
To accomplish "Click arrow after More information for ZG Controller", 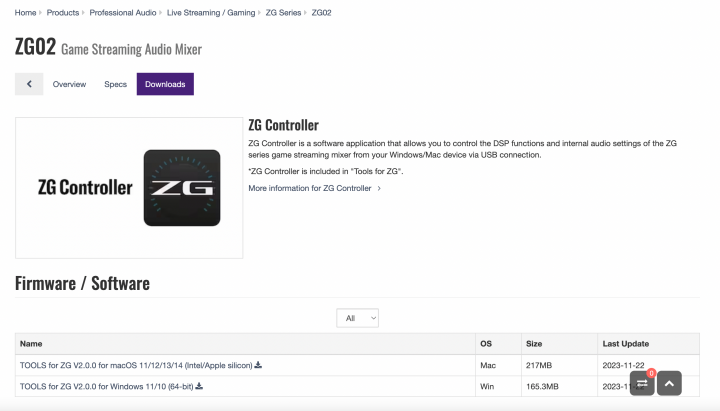I will [x=379, y=188].
